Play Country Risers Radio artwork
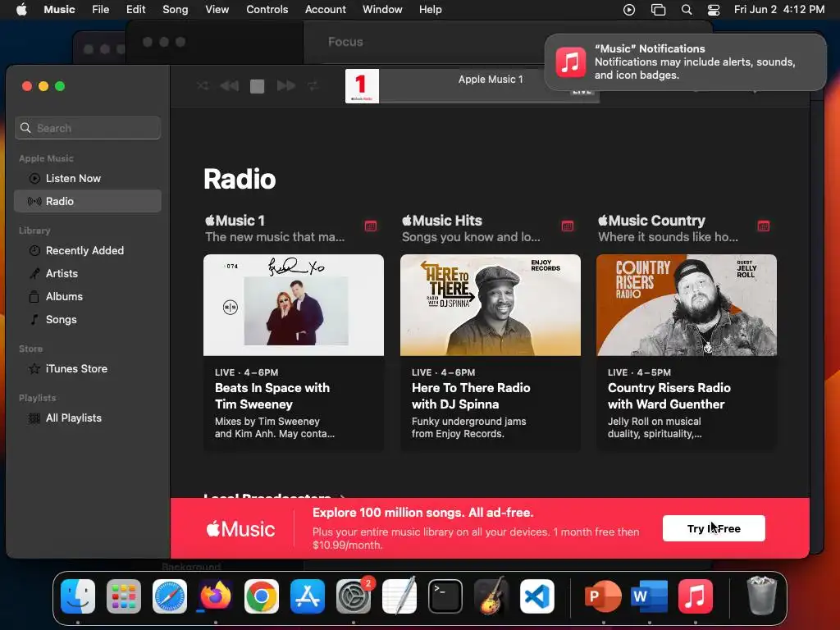 coord(687,305)
